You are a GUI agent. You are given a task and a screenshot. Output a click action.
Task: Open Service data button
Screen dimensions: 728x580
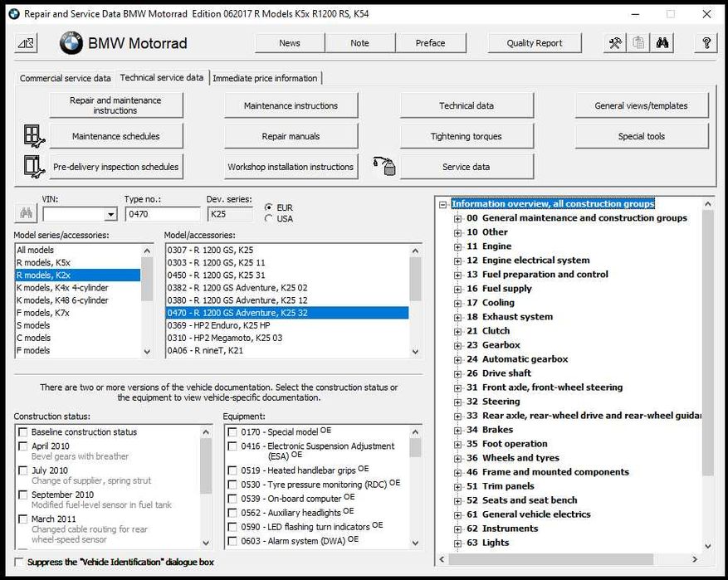click(467, 167)
